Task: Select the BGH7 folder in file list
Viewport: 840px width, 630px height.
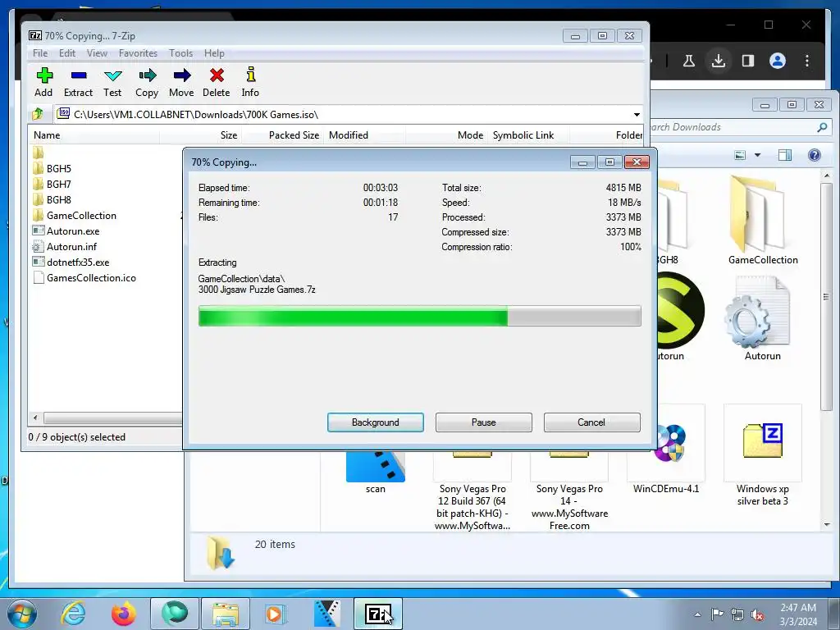Action: [x=52, y=185]
